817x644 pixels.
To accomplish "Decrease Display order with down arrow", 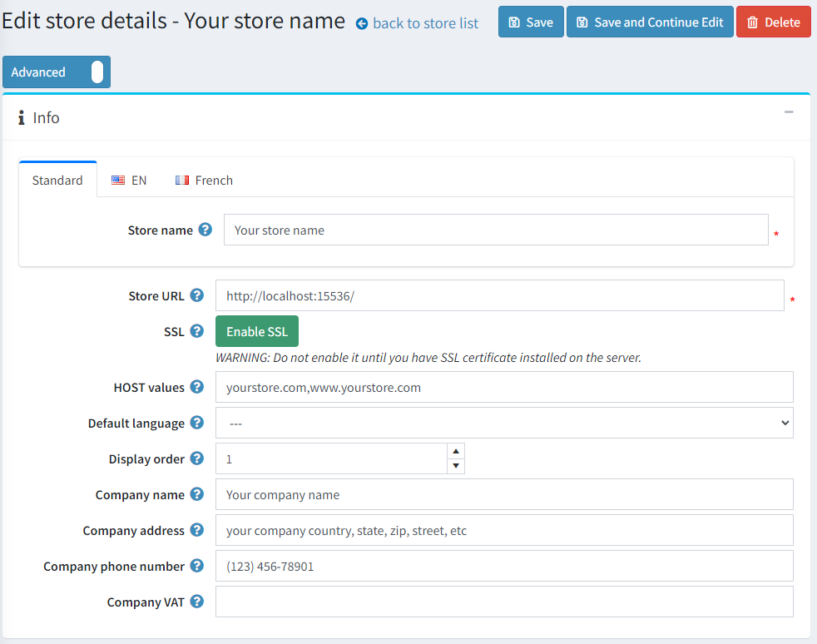I will (455, 466).
